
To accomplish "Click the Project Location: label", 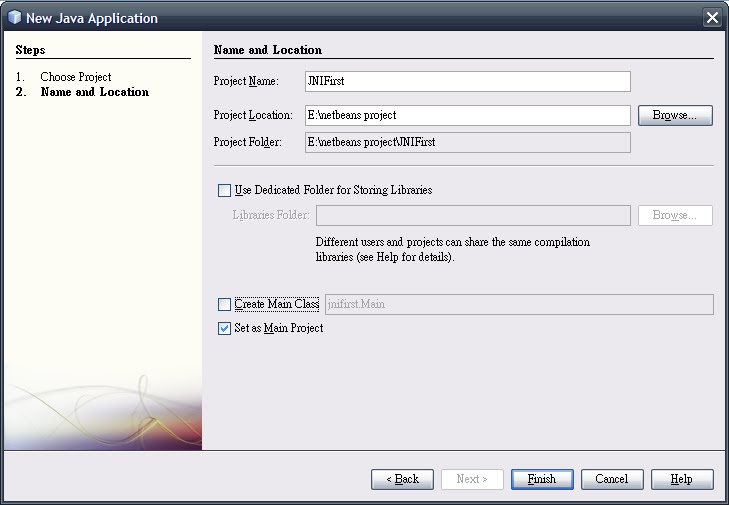I will click(253, 115).
